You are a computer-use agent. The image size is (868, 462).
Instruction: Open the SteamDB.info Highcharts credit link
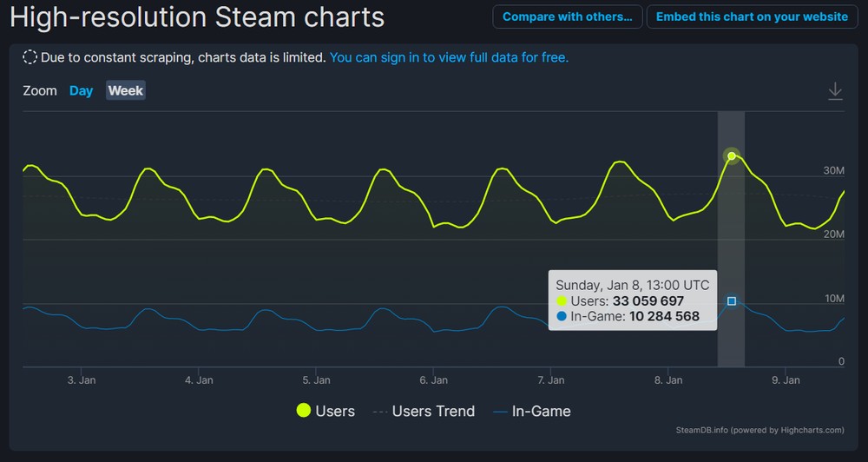[x=759, y=430]
